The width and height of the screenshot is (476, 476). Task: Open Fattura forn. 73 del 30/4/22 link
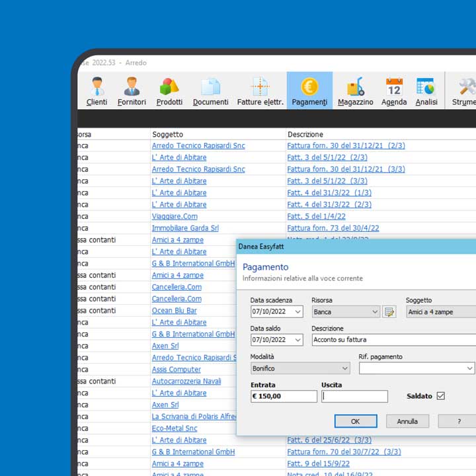point(333,228)
